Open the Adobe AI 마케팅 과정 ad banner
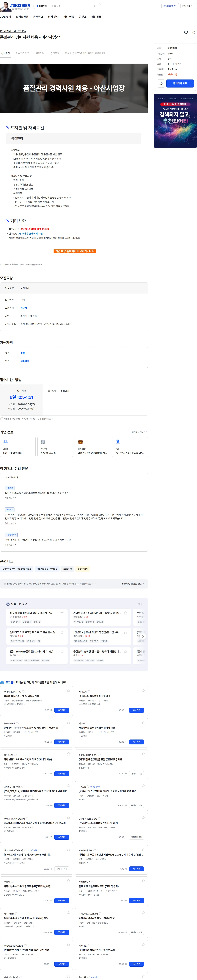The image size is (197, 980). 175,121
